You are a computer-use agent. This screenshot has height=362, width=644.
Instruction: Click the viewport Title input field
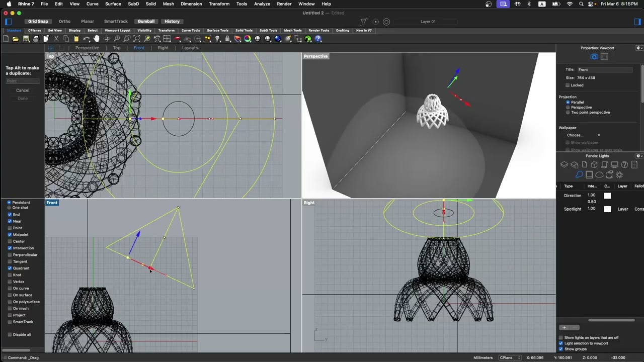coord(605,70)
